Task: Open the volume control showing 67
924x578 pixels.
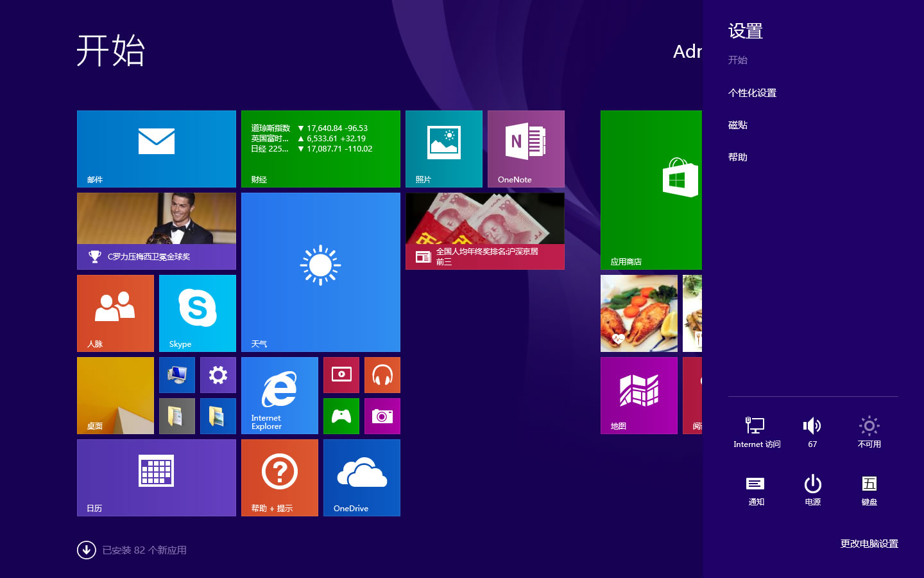Action: pos(812,432)
